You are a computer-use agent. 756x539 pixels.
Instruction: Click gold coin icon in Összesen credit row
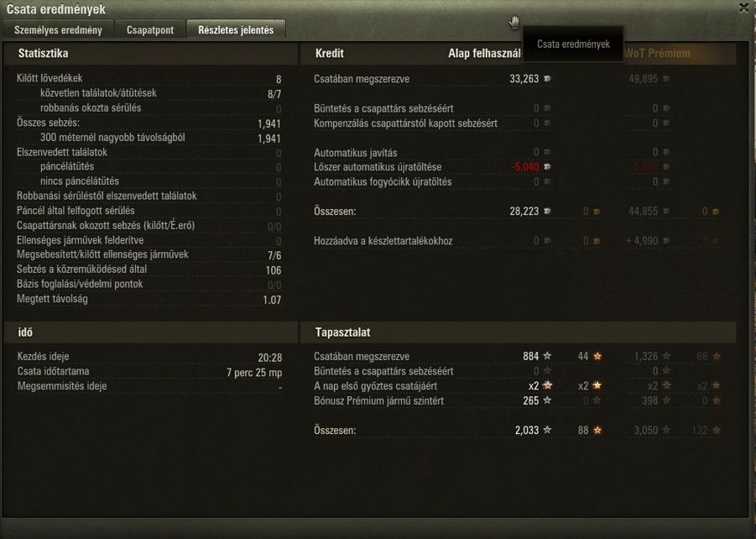[597, 212]
